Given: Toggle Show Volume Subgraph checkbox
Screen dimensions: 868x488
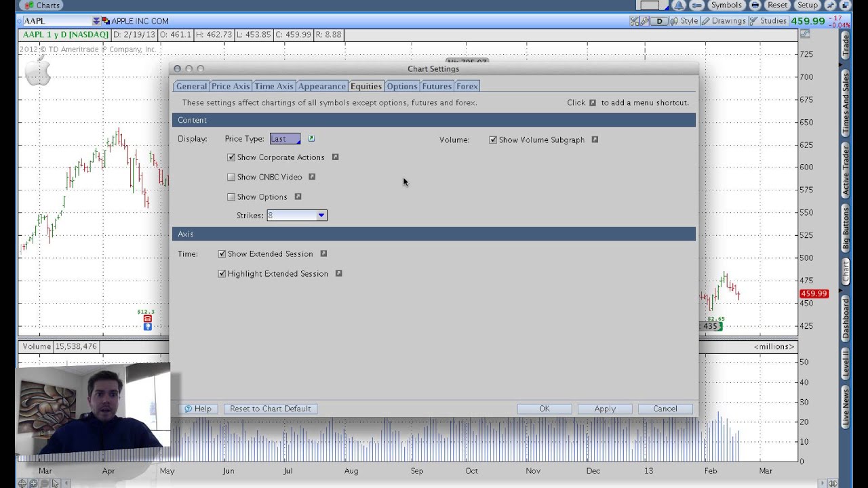Looking at the screenshot, I should tap(493, 140).
